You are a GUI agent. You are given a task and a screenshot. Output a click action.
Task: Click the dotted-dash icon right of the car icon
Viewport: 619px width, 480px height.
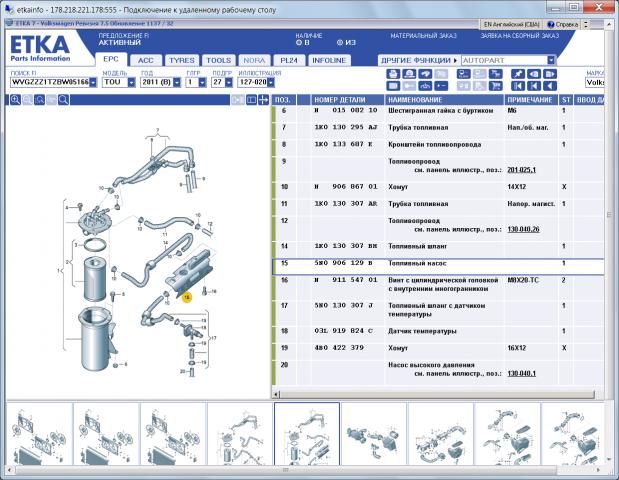tap(441, 86)
